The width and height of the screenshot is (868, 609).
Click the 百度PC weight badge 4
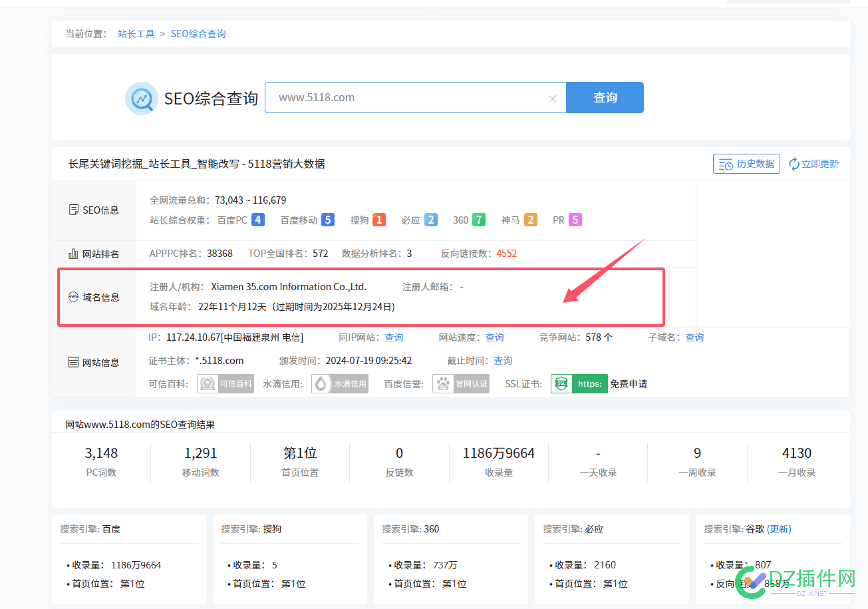(258, 220)
